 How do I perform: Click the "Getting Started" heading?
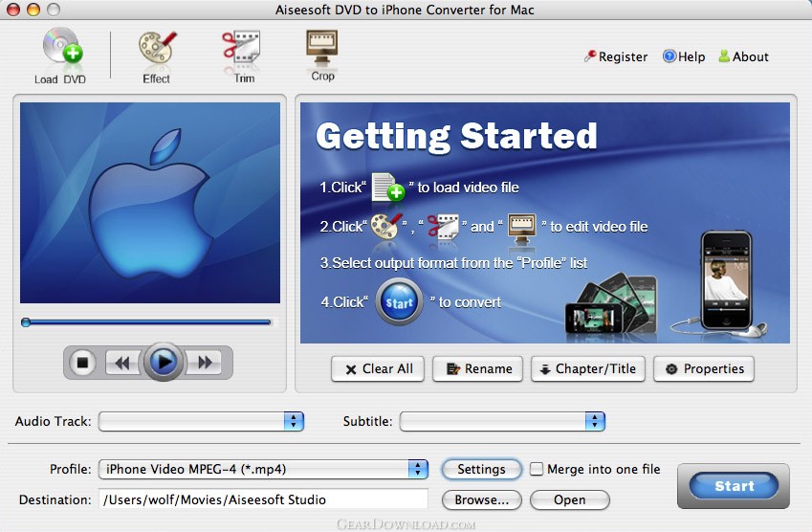tap(456, 137)
